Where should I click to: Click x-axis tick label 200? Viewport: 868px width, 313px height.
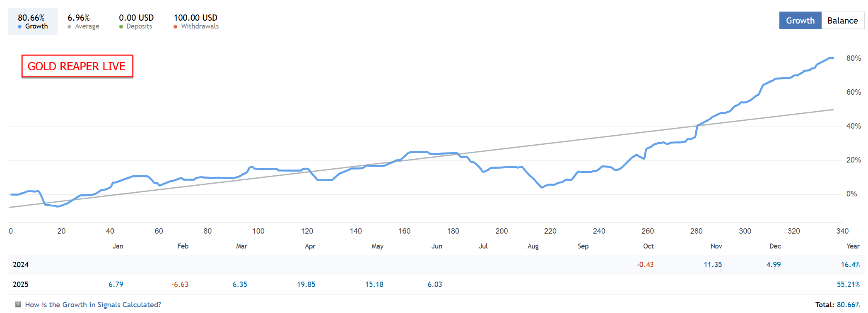pos(502,231)
